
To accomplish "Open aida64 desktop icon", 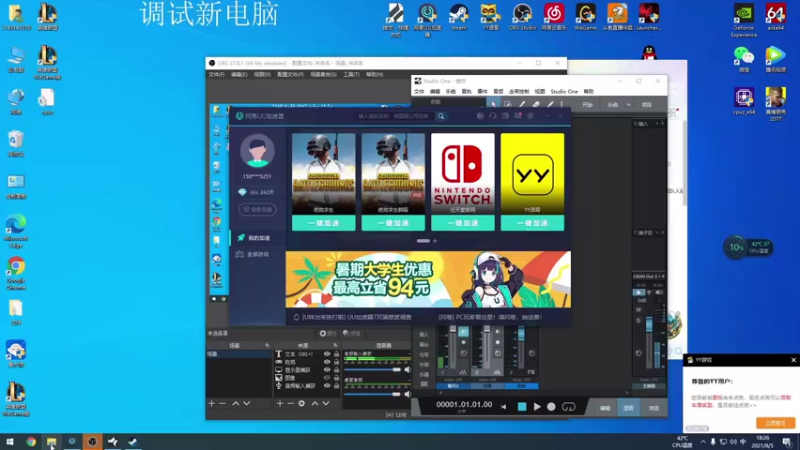I will pyautogui.click(x=776, y=17).
